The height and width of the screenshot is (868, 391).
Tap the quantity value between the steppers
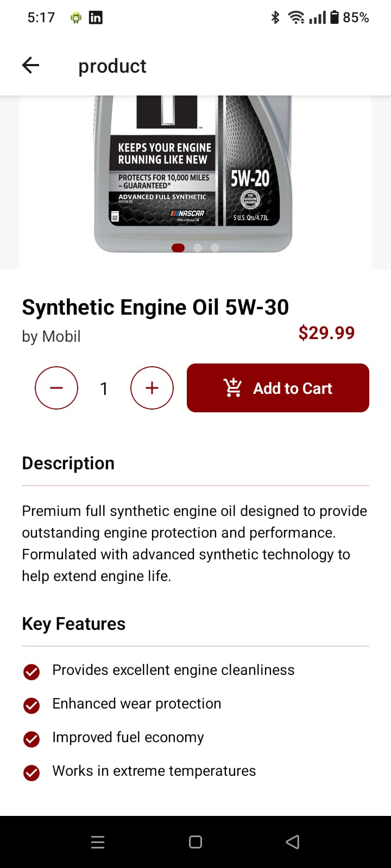[104, 388]
